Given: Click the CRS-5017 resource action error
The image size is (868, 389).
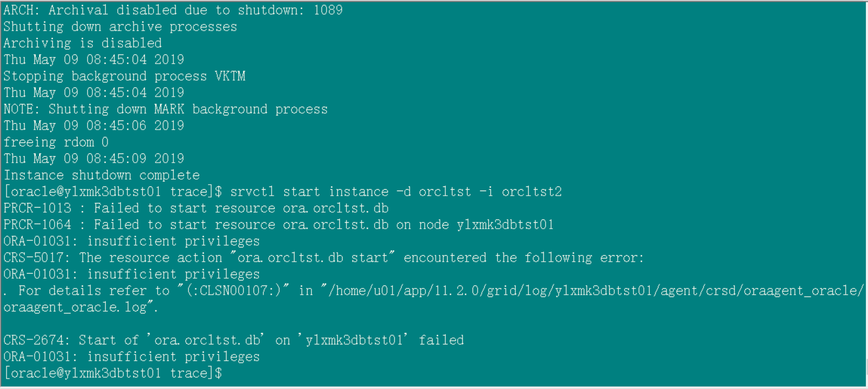Looking at the screenshot, I should click(323, 258).
